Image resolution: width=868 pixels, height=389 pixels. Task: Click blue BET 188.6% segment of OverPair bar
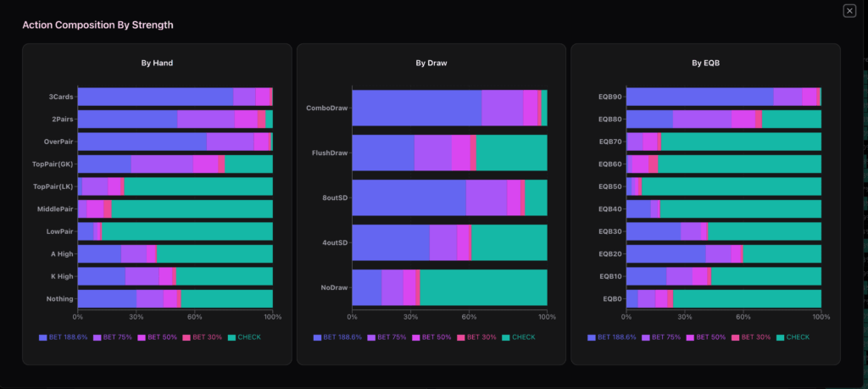142,142
